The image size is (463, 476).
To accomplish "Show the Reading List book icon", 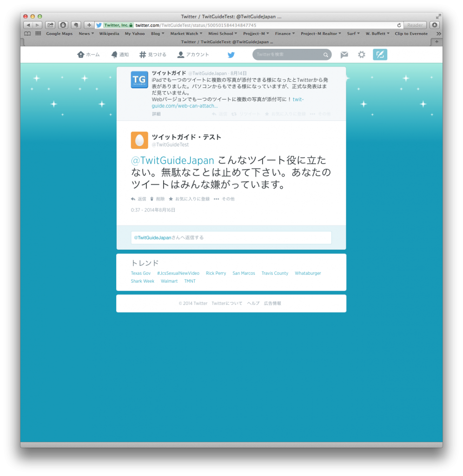I will coord(27,33).
